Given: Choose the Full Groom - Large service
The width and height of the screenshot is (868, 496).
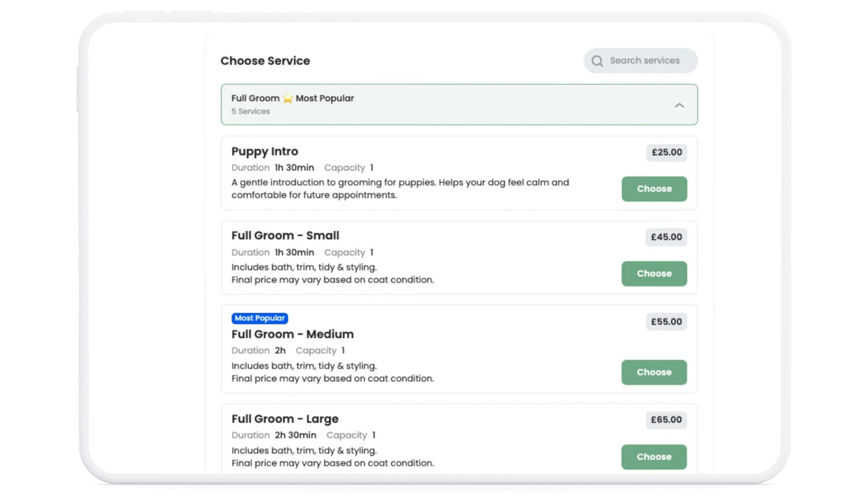Looking at the screenshot, I should click(x=654, y=457).
